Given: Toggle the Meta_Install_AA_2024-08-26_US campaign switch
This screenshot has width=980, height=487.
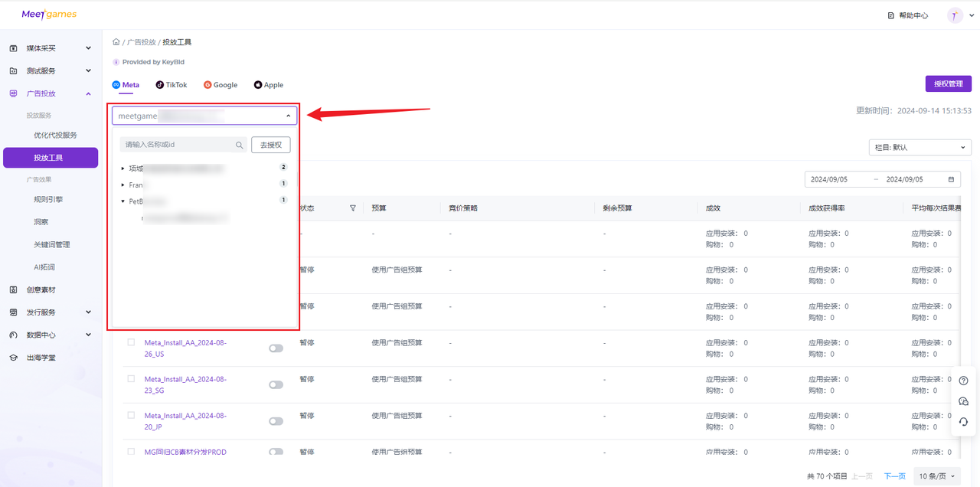Looking at the screenshot, I should [276, 348].
